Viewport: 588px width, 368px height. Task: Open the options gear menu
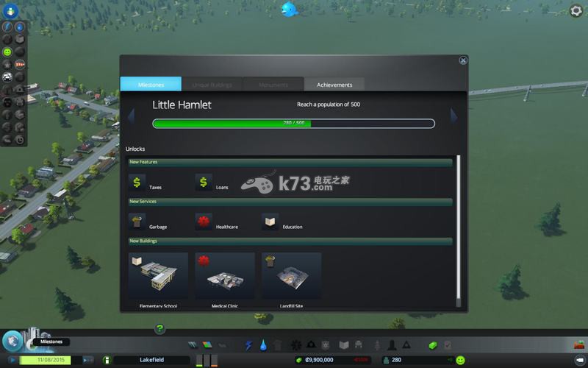tap(576, 10)
